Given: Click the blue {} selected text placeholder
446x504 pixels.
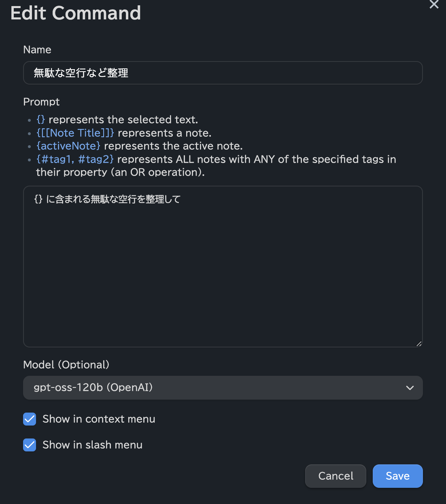Looking at the screenshot, I should [x=40, y=120].
